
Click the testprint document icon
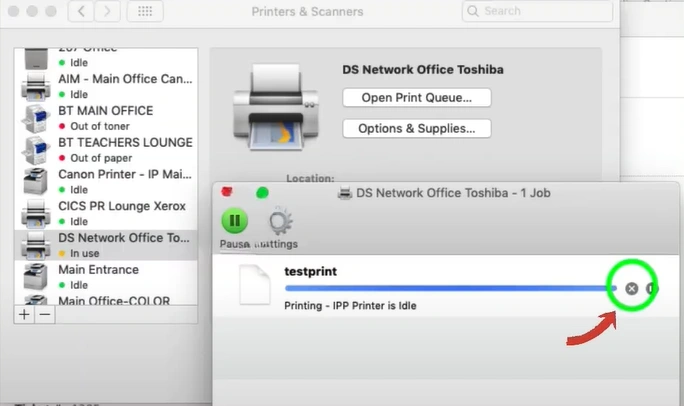[x=255, y=286]
